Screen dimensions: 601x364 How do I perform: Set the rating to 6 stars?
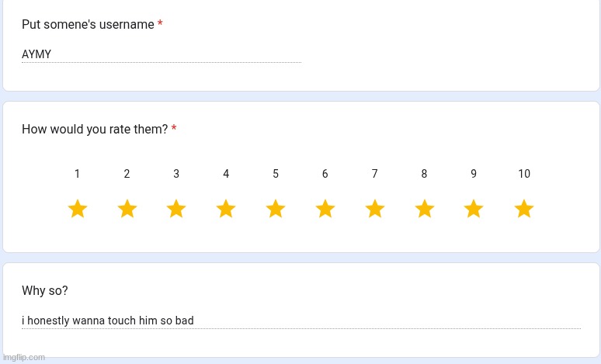click(325, 209)
